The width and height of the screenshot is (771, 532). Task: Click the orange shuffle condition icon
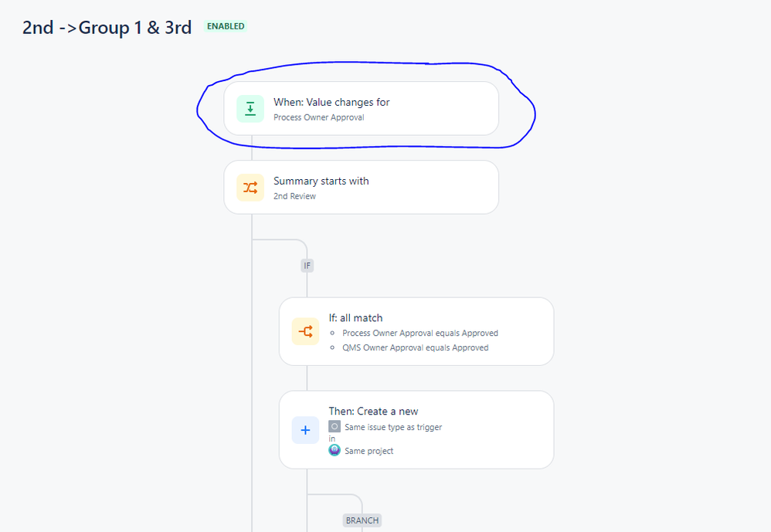[x=250, y=188]
